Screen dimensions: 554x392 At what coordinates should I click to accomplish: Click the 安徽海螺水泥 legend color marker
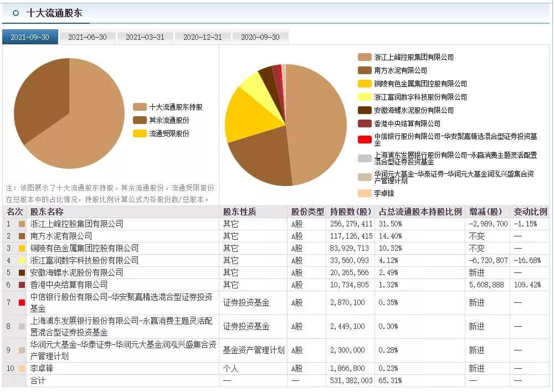pos(365,110)
